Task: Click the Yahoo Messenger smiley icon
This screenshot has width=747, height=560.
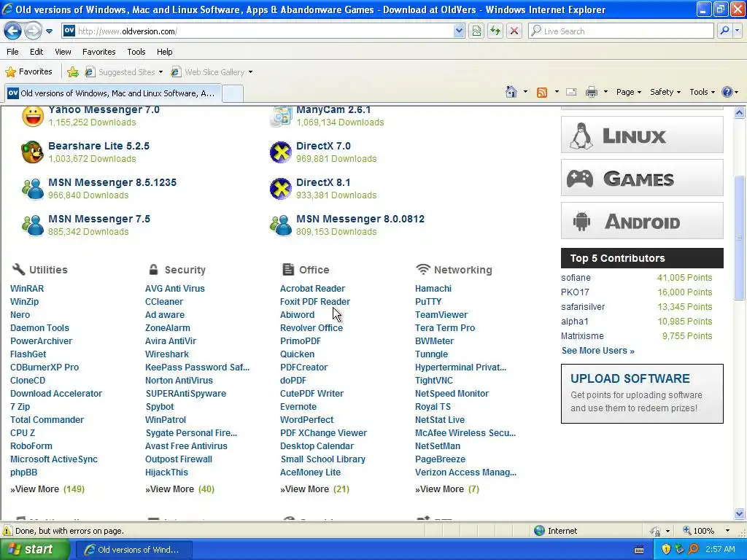Action: (x=32, y=116)
